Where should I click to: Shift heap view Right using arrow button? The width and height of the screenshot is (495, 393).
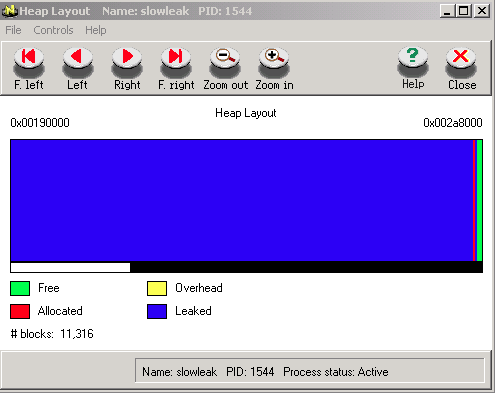pos(127,68)
